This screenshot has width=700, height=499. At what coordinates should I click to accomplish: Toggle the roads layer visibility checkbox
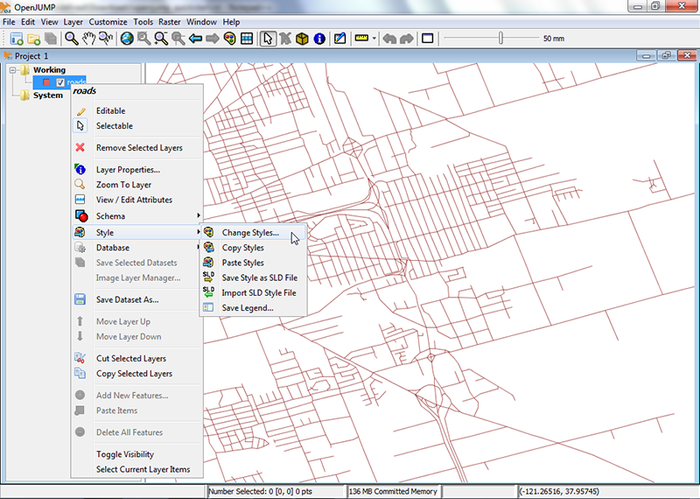click(x=60, y=82)
